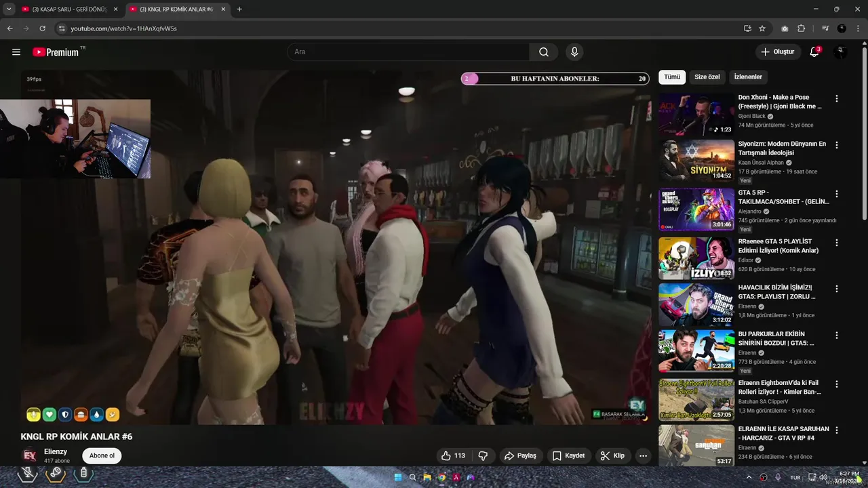Open the Elienzy channel name link

(x=57, y=451)
